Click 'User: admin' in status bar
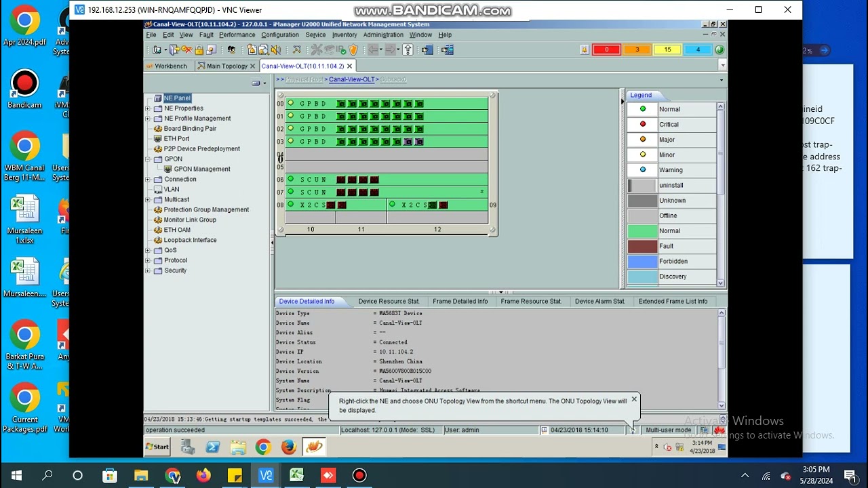This screenshot has height=488, width=868. pos(462,430)
